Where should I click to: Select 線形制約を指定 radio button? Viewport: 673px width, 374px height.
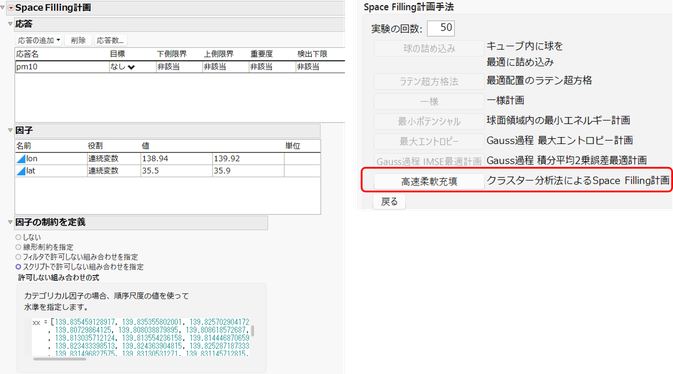click(x=18, y=247)
